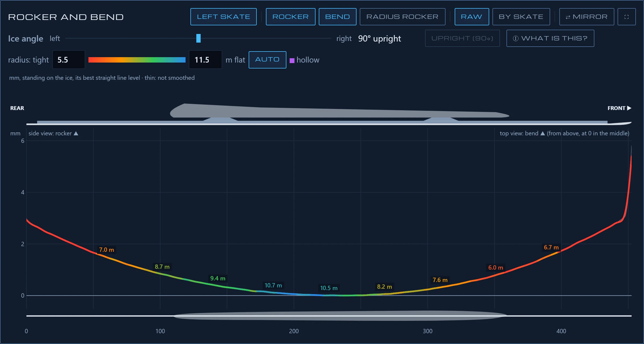Toggle the BEND curve display
This screenshot has width=644, height=344.
[337, 17]
